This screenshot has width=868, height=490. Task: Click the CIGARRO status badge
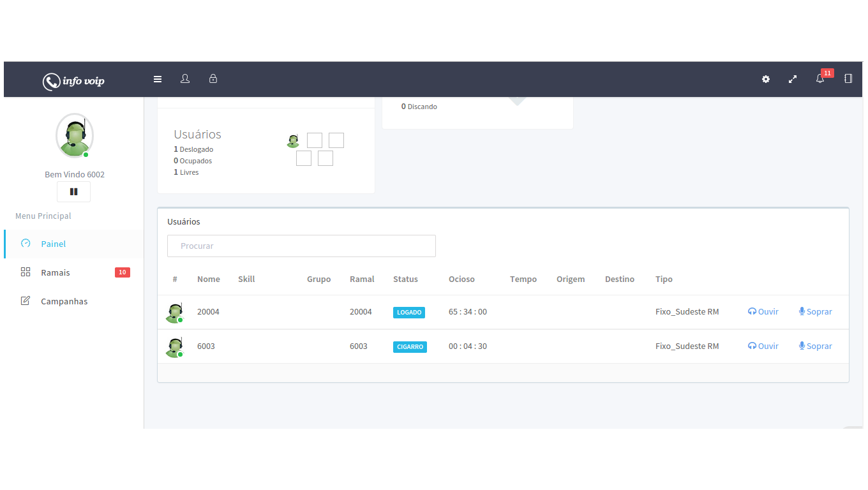(x=410, y=346)
